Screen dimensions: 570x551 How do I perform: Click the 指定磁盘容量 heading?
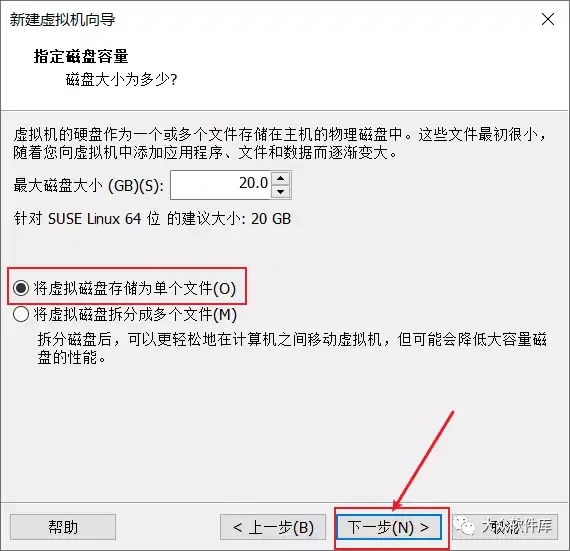tap(81, 57)
